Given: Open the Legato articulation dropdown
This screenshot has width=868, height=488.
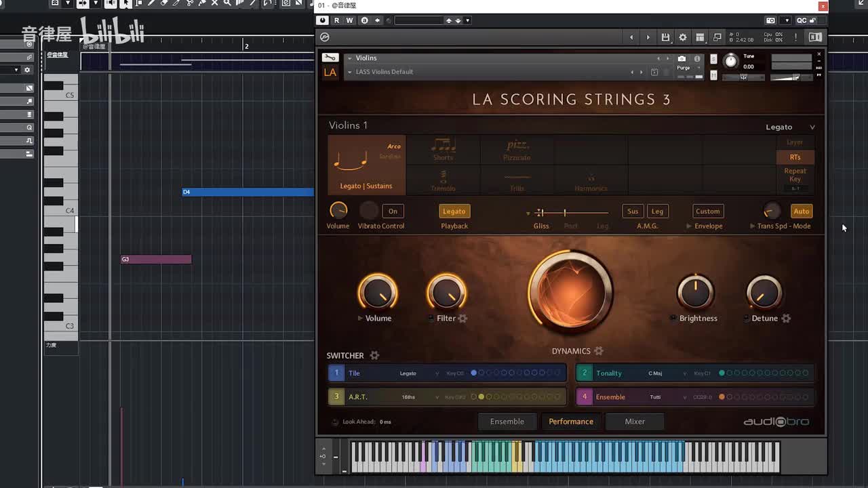Looking at the screenshot, I should tap(790, 127).
